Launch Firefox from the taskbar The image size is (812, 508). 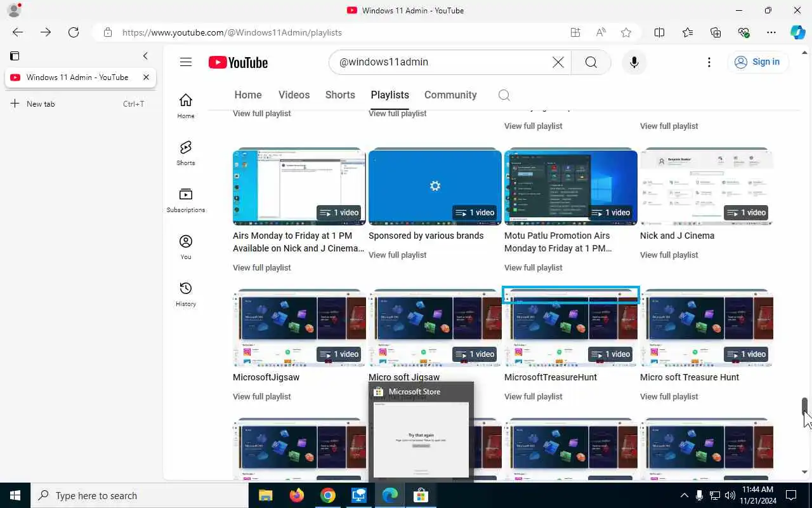point(296,495)
